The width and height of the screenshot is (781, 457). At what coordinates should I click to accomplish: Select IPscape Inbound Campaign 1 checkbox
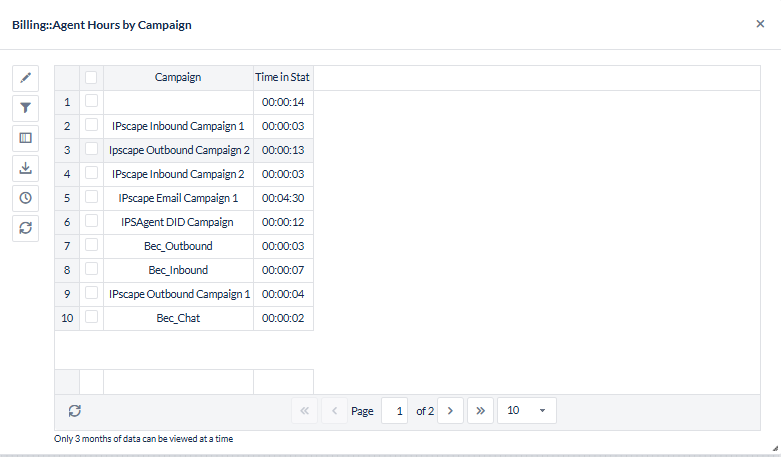pyautogui.click(x=91, y=125)
